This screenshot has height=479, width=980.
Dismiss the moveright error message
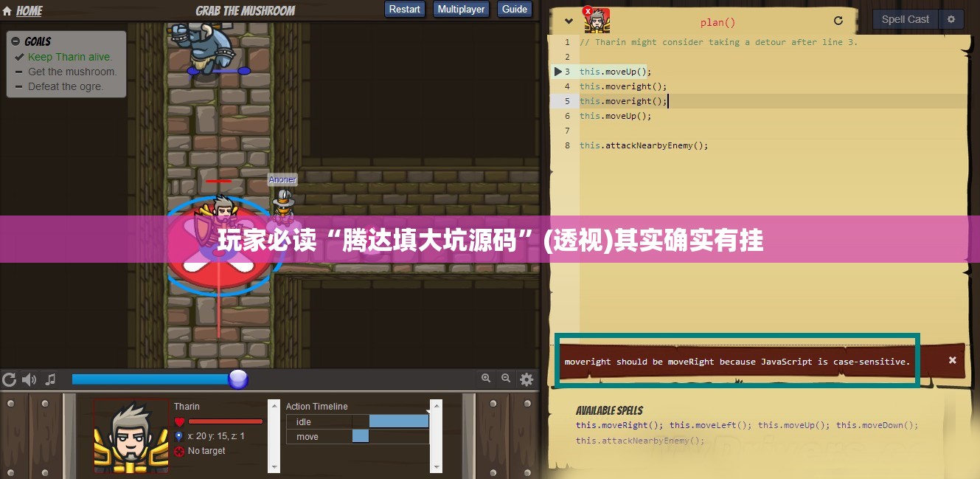point(952,360)
